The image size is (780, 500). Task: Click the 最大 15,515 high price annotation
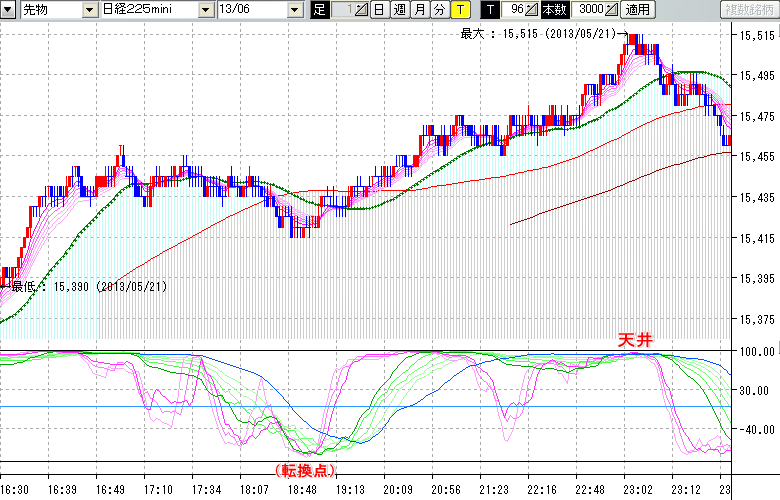(538, 34)
